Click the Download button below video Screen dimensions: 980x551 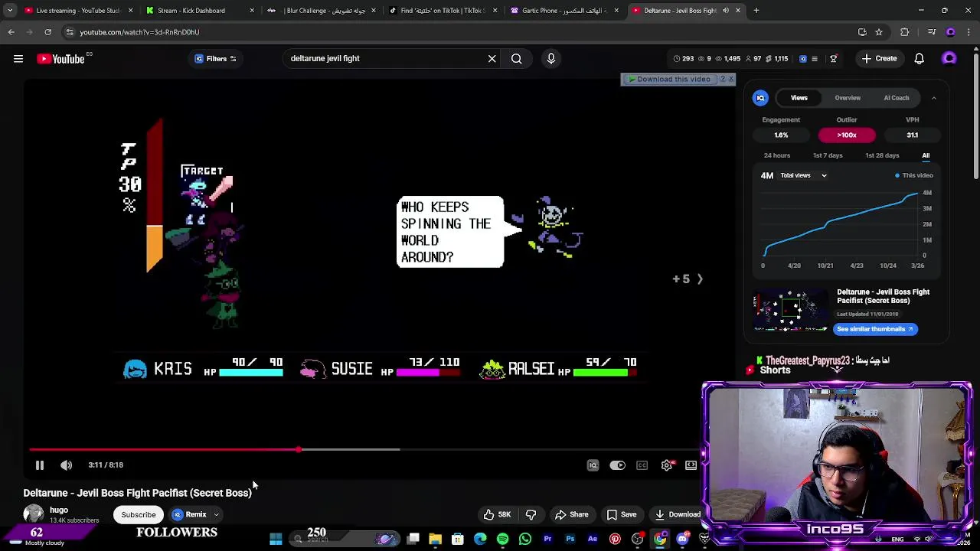[678, 514]
